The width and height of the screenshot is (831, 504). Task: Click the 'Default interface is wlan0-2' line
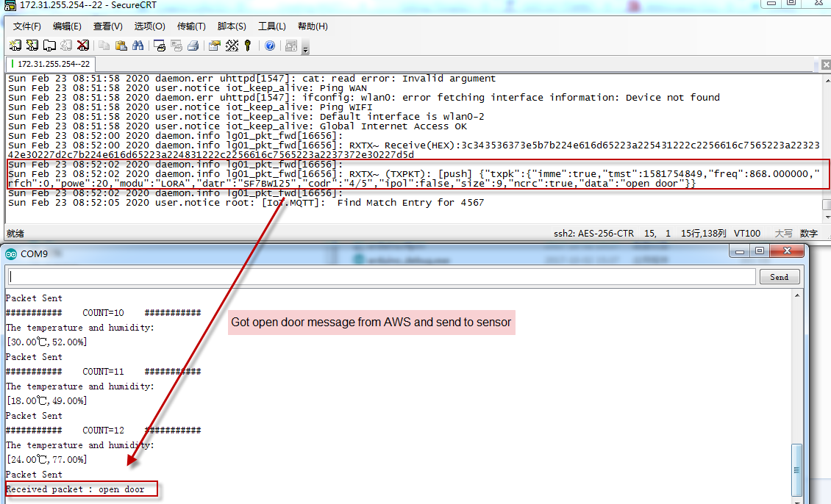pyautogui.click(x=246, y=117)
